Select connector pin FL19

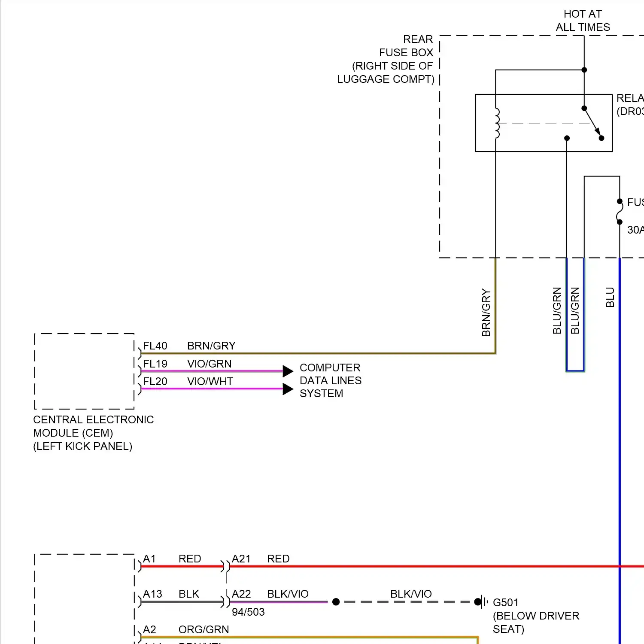(155, 364)
